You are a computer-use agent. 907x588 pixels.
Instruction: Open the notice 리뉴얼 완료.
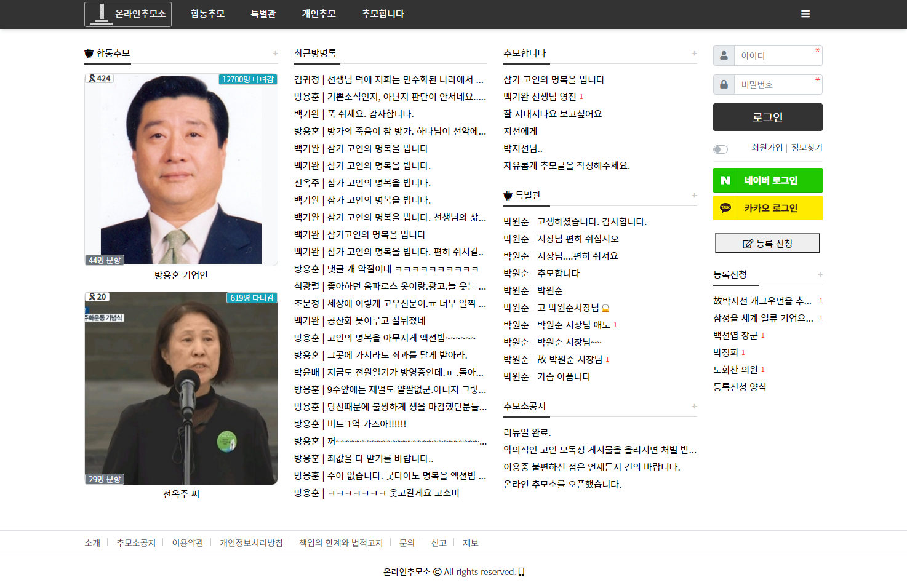(x=527, y=433)
